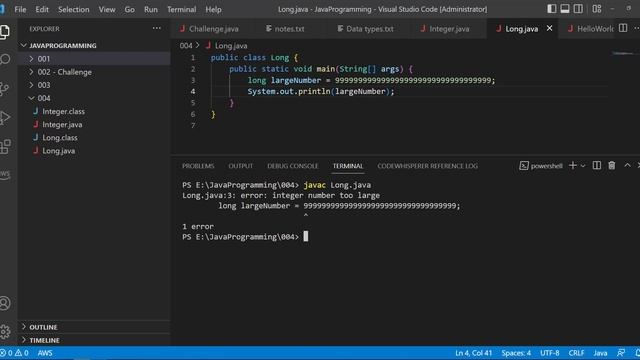Change encoding via UTF-8 indicator

coord(550,353)
